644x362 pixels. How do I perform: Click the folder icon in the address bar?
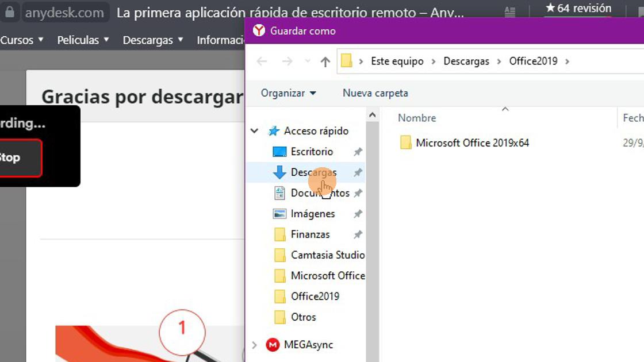pos(347,61)
